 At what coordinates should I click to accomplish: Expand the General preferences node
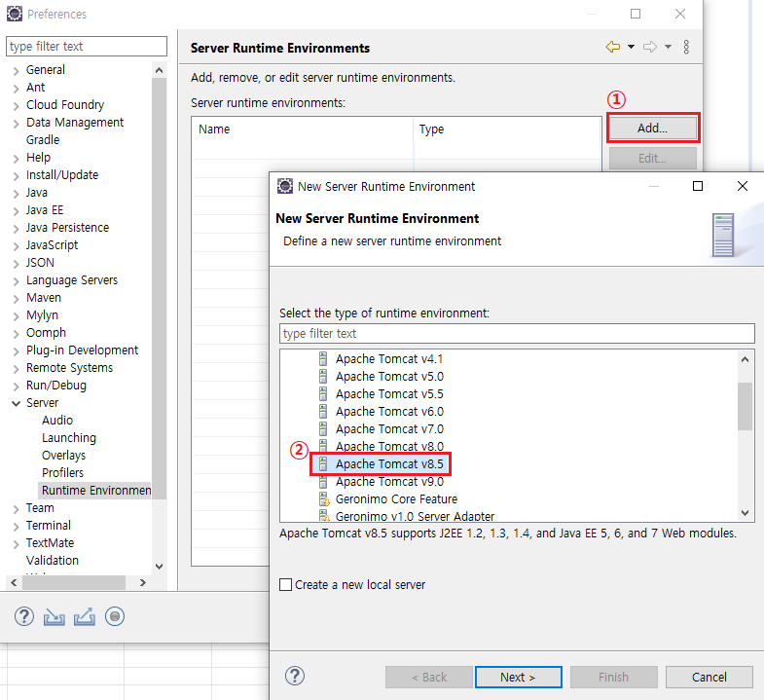pyautogui.click(x=17, y=71)
